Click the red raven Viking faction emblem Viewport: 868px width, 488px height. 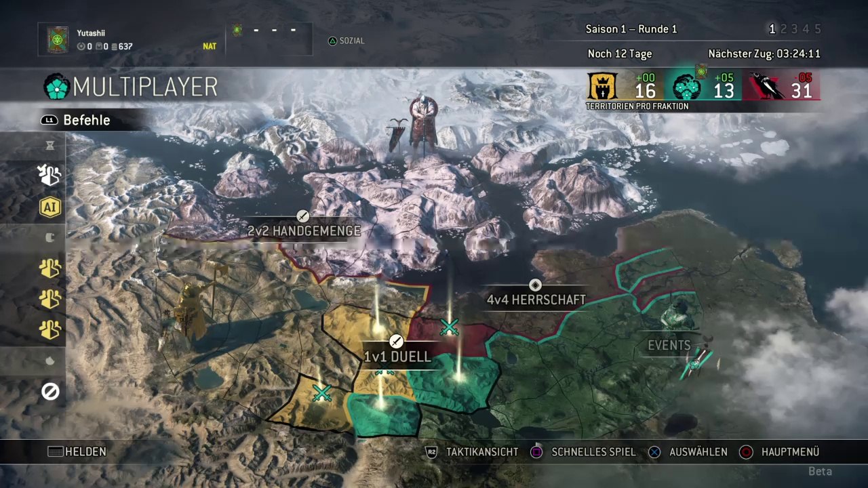coord(768,87)
